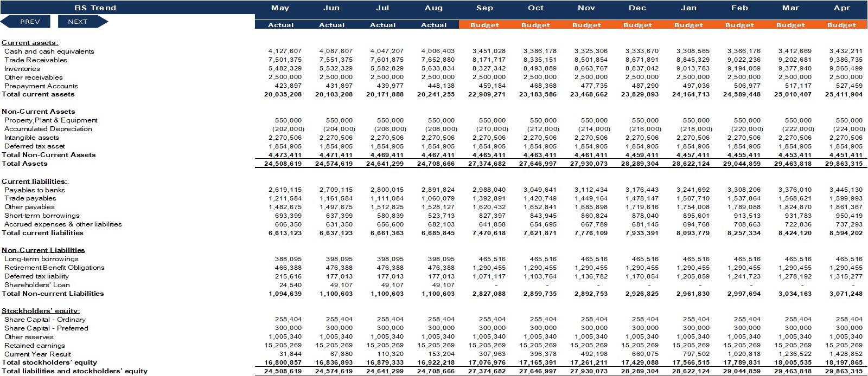Click the Budget label under Sep
The height and width of the screenshot is (376, 868).
tap(484, 25)
